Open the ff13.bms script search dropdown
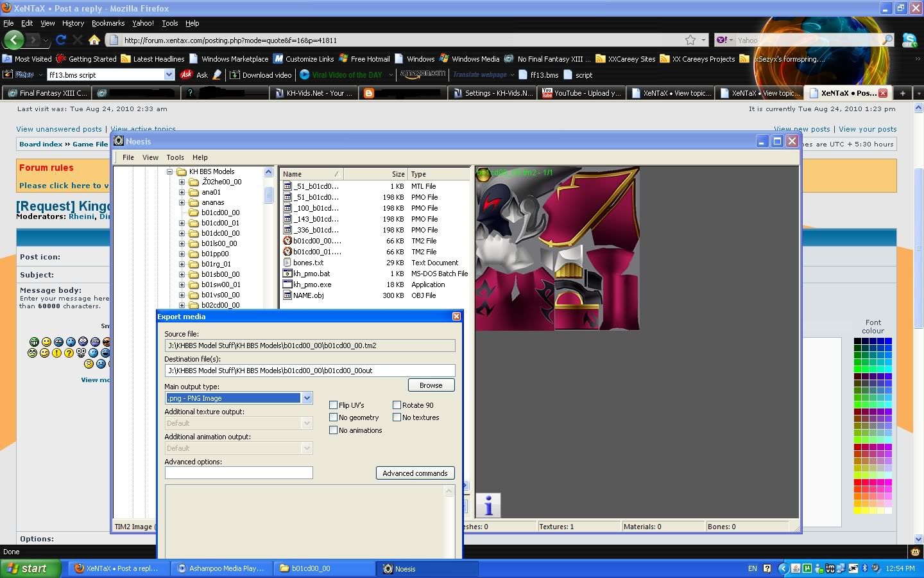 point(169,74)
